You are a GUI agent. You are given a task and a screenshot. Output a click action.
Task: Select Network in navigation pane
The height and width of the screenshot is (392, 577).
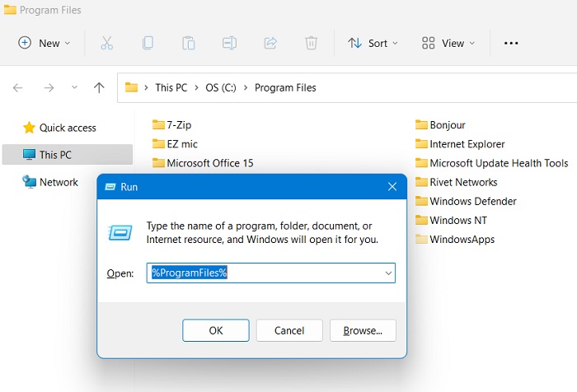click(68, 182)
